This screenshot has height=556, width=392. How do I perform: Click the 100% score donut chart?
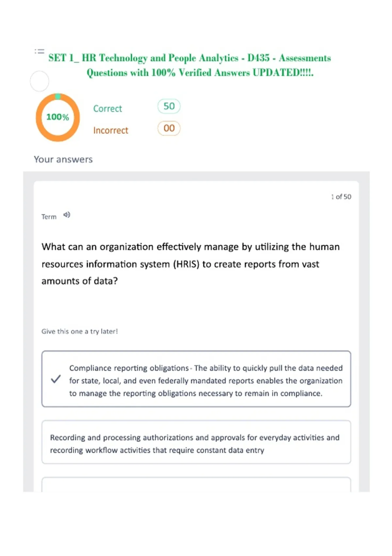[x=58, y=117]
